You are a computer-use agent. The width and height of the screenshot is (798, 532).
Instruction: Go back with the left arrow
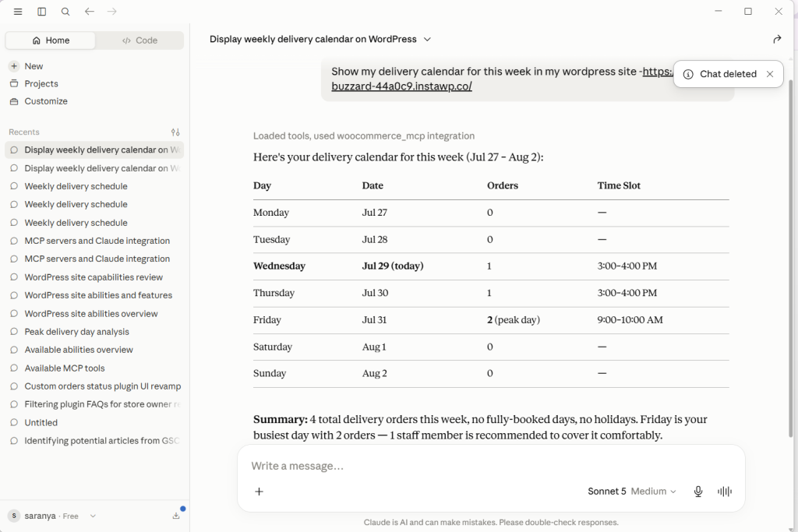[x=89, y=11]
